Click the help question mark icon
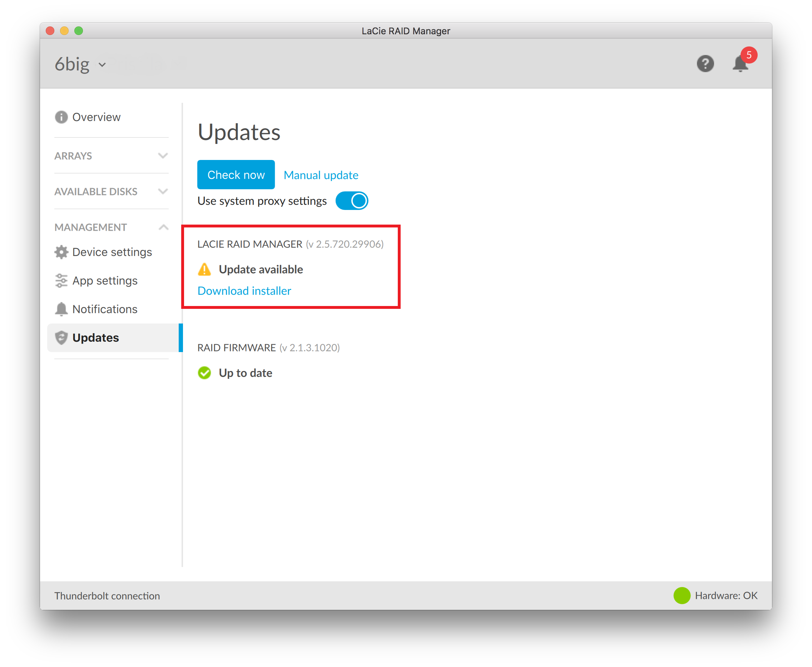The height and width of the screenshot is (667, 812). point(705,64)
